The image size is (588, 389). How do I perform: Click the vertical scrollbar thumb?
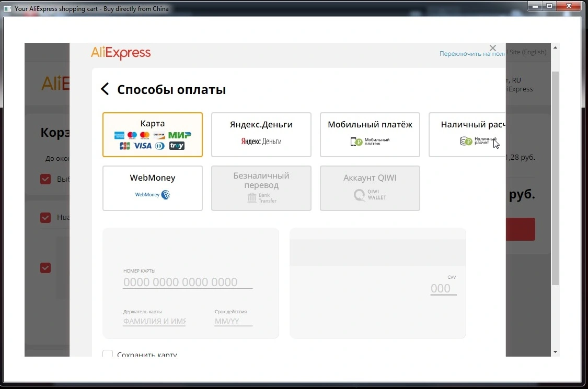pos(556,178)
